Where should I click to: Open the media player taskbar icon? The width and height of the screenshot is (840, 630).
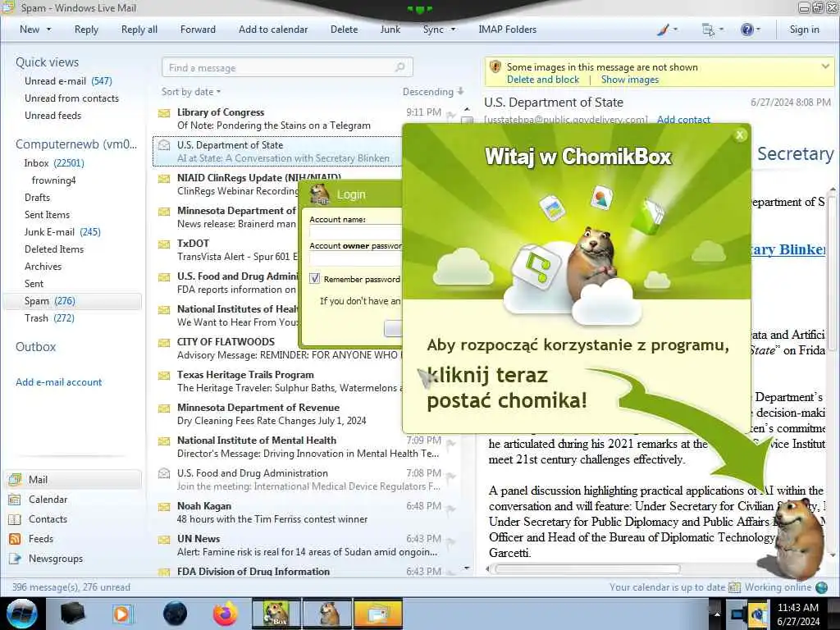pyautogui.click(x=122, y=614)
